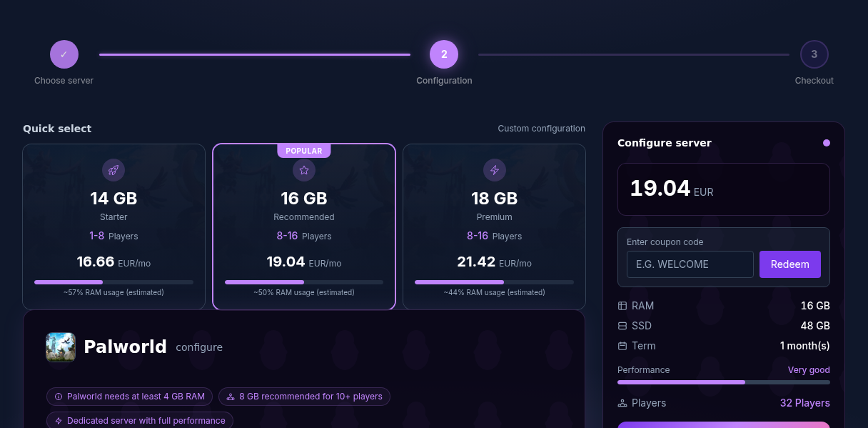Click the '8-16 Players' text on Premium card
The image size is (868, 428).
[x=495, y=236]
